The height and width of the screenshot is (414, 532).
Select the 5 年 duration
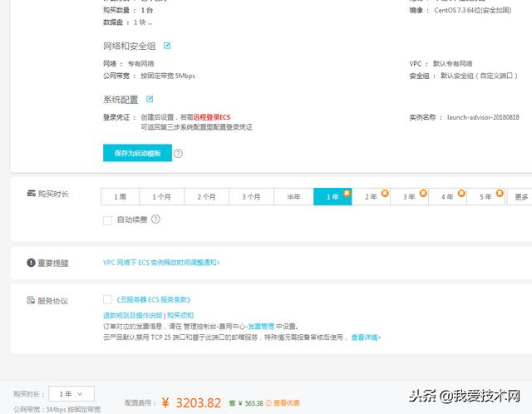485,197
